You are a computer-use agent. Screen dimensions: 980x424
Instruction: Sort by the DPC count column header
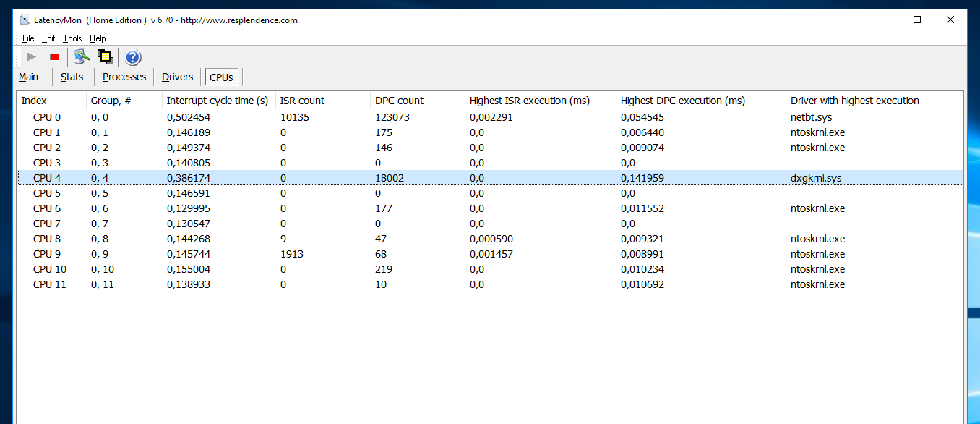coord(418,101)
